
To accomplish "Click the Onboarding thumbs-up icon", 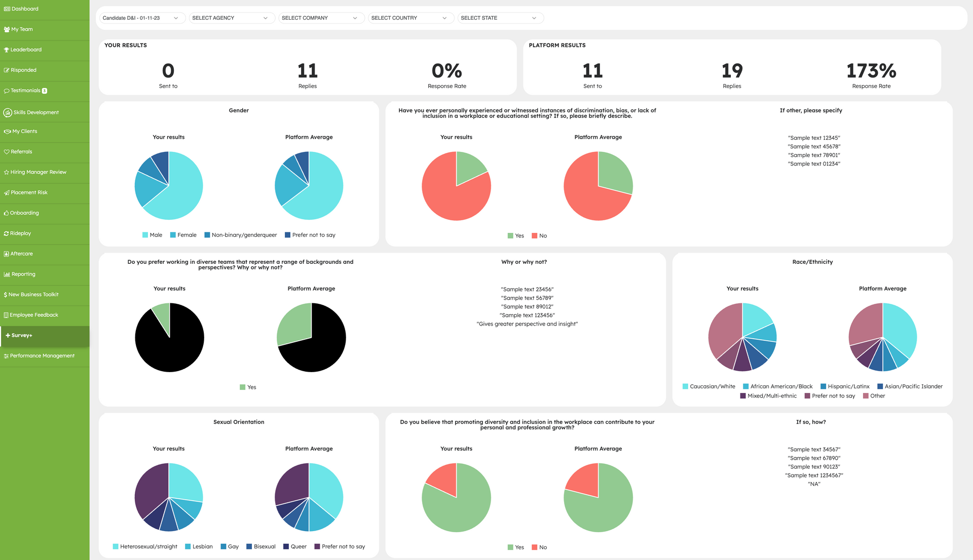I will pos(7,213).
